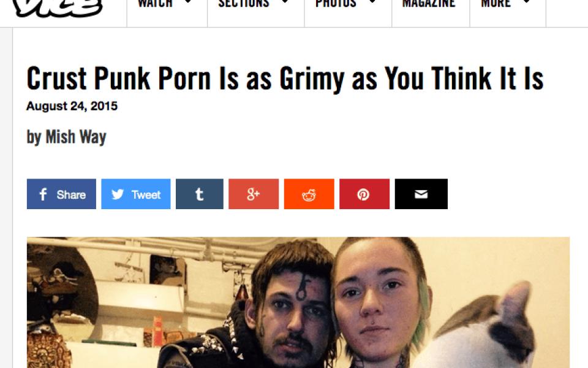Viewport: 588px width, 368px height.
Task: Expand the More dropdown arrow
Action: click(x=527, y=2)
